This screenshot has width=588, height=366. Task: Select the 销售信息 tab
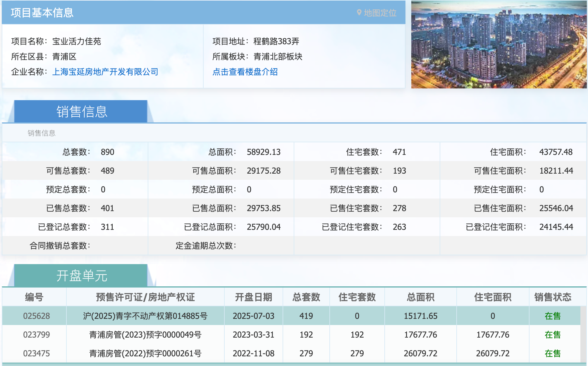pyautogui.click(x=82, y=112)
